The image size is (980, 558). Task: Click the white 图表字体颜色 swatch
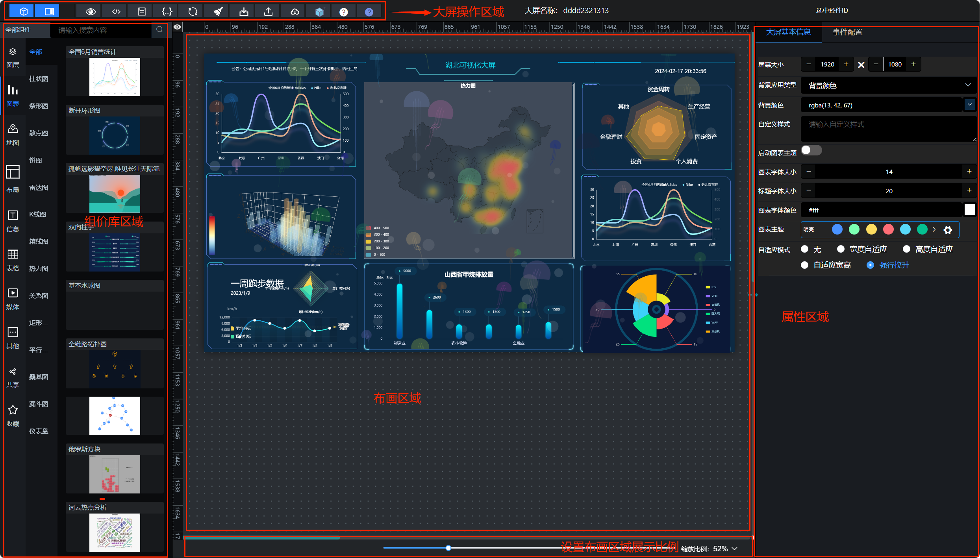[970, 210]
